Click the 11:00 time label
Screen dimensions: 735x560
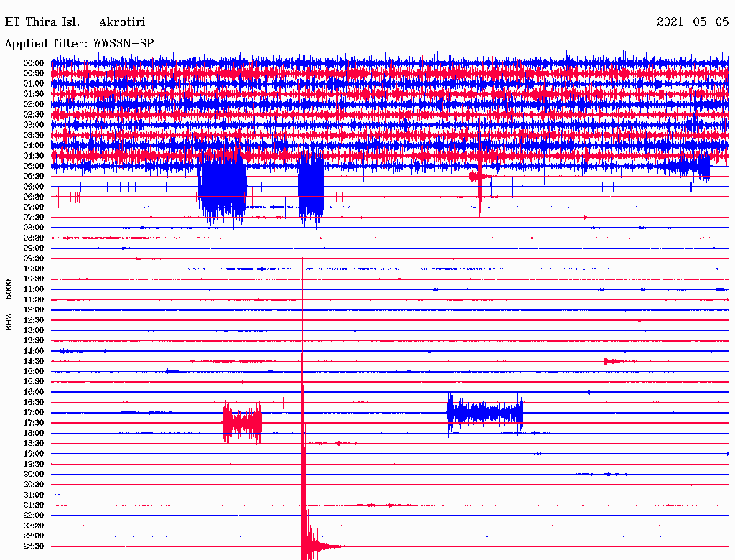pyautogui.click(x=34, y=289)
